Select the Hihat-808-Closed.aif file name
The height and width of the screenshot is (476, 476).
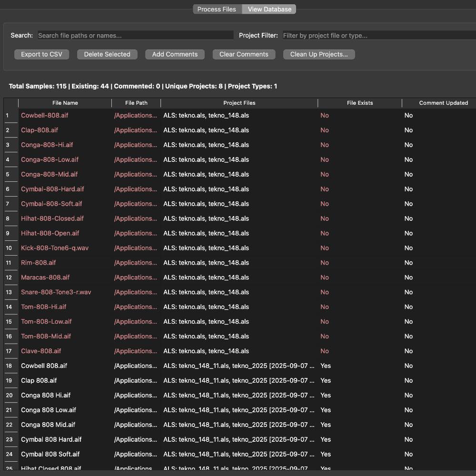(52, 218)
